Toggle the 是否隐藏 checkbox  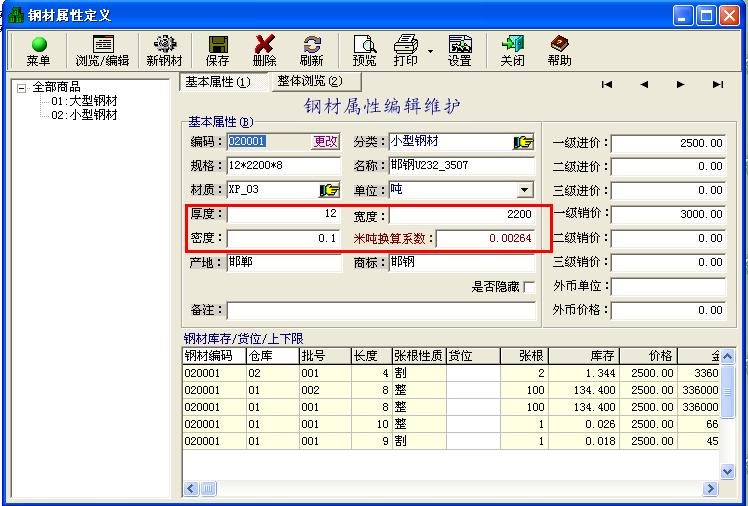pyautogui.click(x=529, y=287)
